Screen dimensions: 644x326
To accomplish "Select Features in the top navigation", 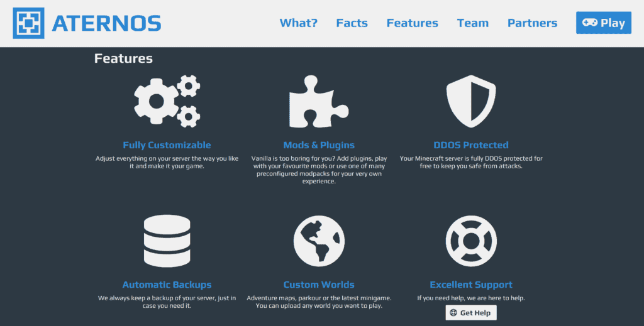I will (x=413, y=23).
